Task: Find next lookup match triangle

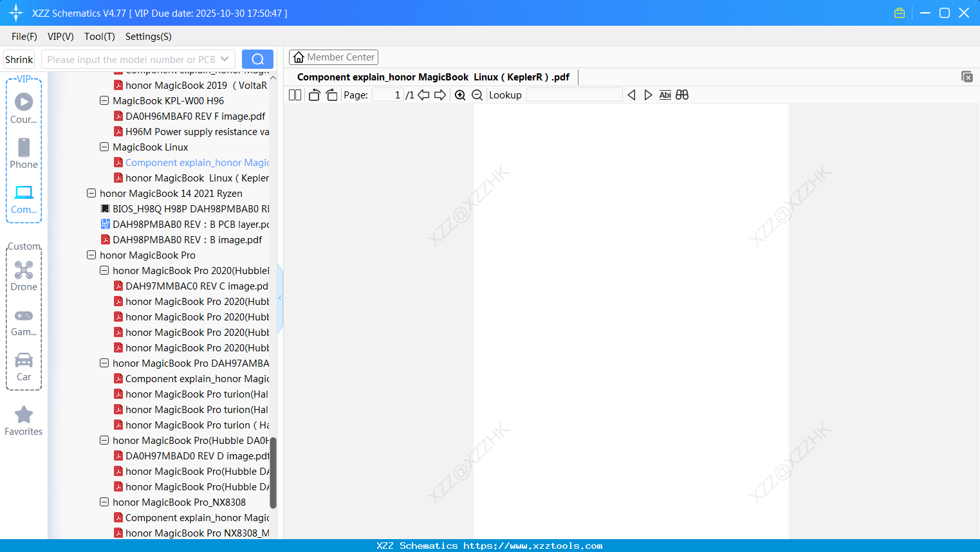Action: click(x=648, y=95)
